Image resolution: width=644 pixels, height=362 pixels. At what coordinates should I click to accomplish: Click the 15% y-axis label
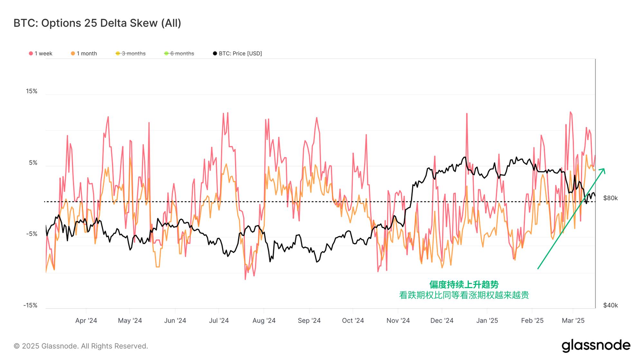32,91
